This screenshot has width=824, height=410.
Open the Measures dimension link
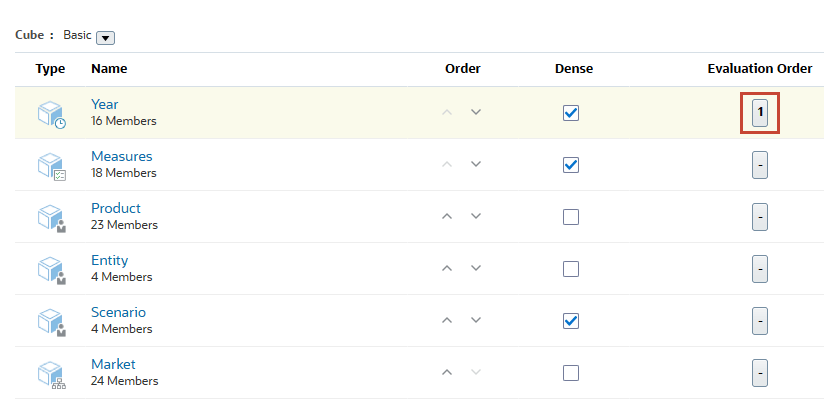coord(121,156)
